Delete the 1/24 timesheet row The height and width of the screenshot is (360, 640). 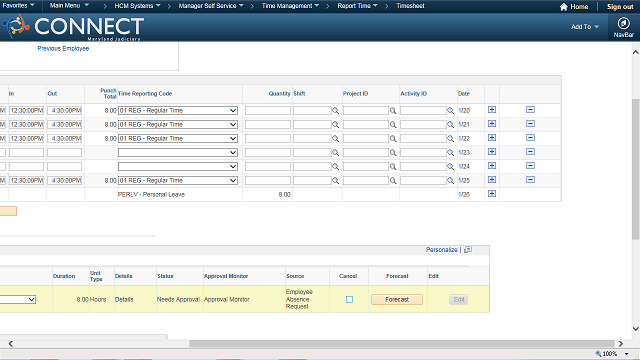tap(530, 166)
